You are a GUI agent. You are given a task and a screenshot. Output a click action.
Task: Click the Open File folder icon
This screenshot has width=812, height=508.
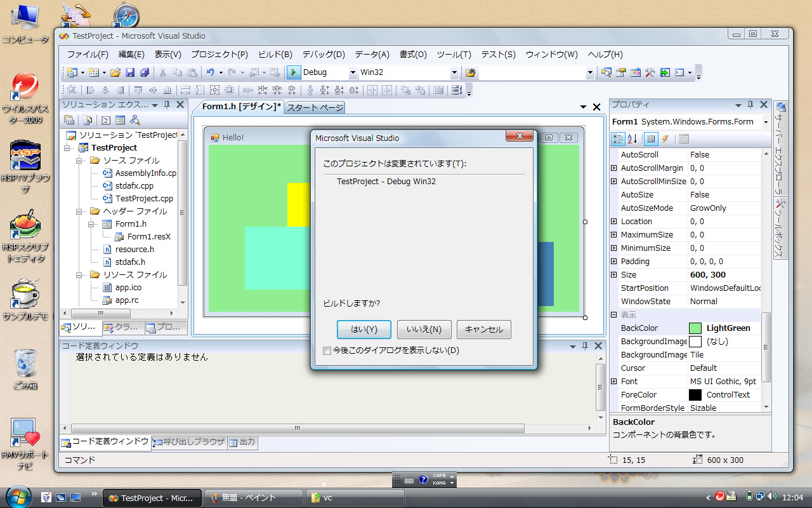tap(115, 72)
